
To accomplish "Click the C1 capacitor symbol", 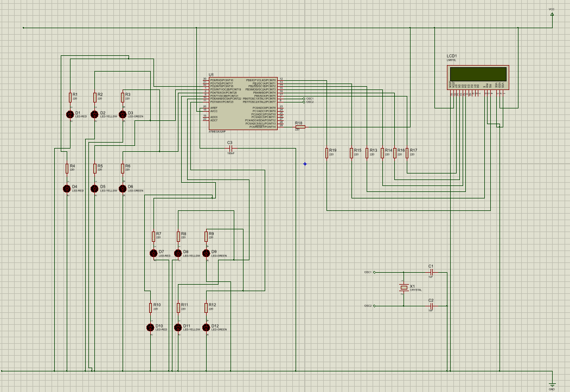I will coord(431,272).
